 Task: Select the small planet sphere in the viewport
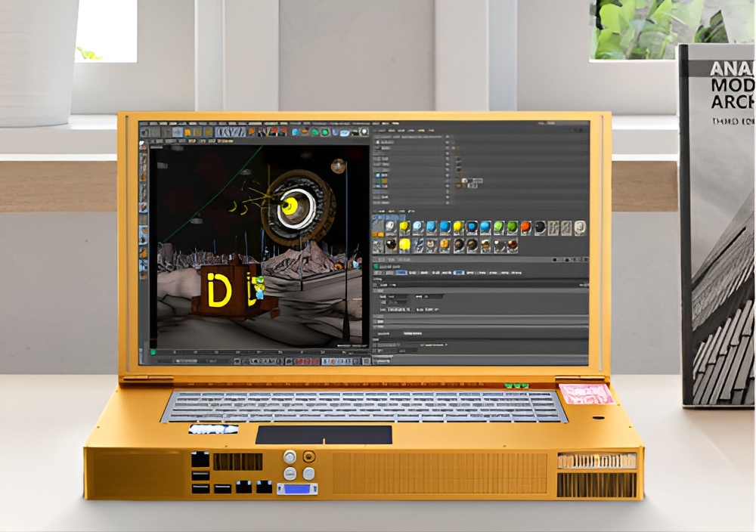coord(338,166)
